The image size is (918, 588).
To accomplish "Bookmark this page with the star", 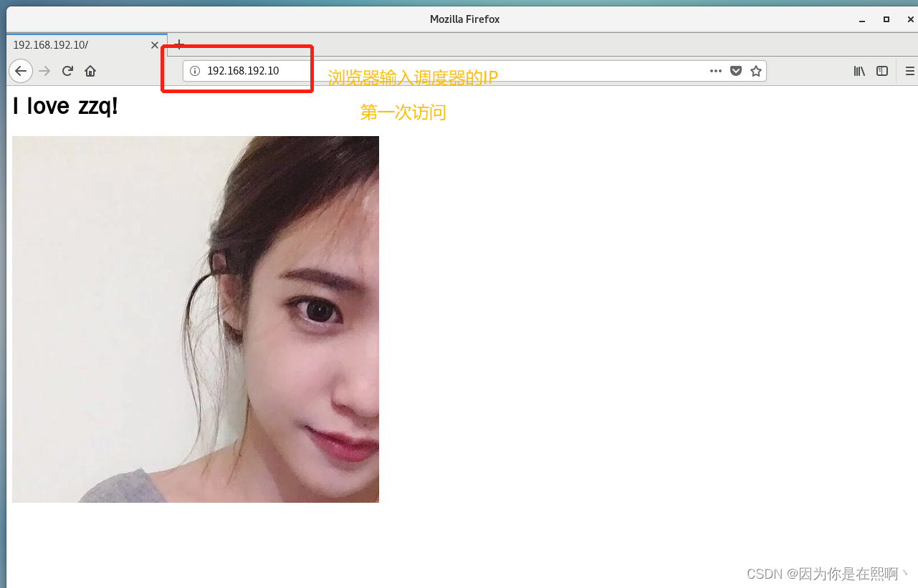I will [756, 71].
